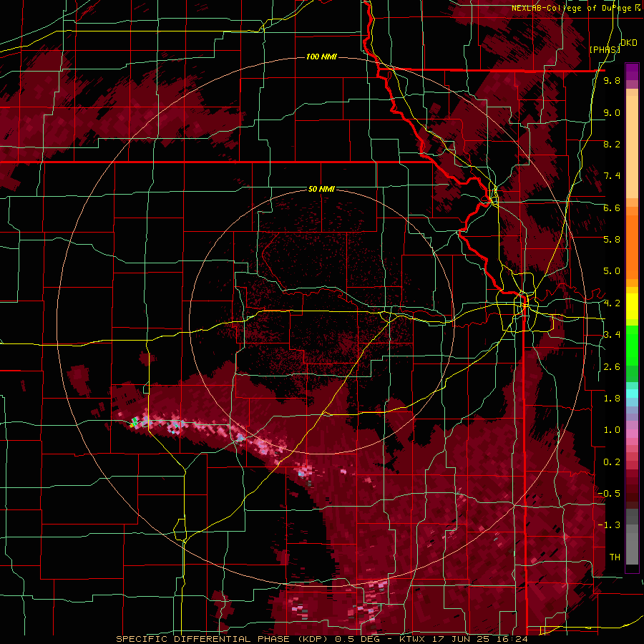Click the -1.3 value on the color scale

pyautogui.click(x=609, y=525)
